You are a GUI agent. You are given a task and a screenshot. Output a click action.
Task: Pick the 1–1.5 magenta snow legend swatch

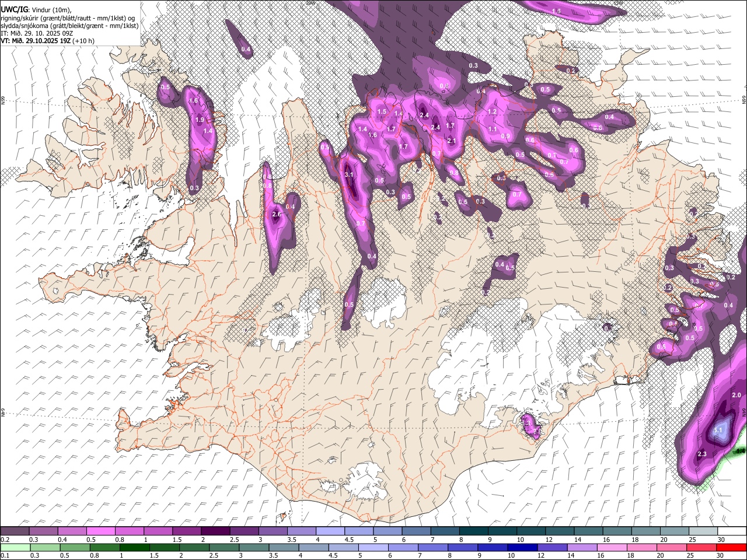coord(158,531)
